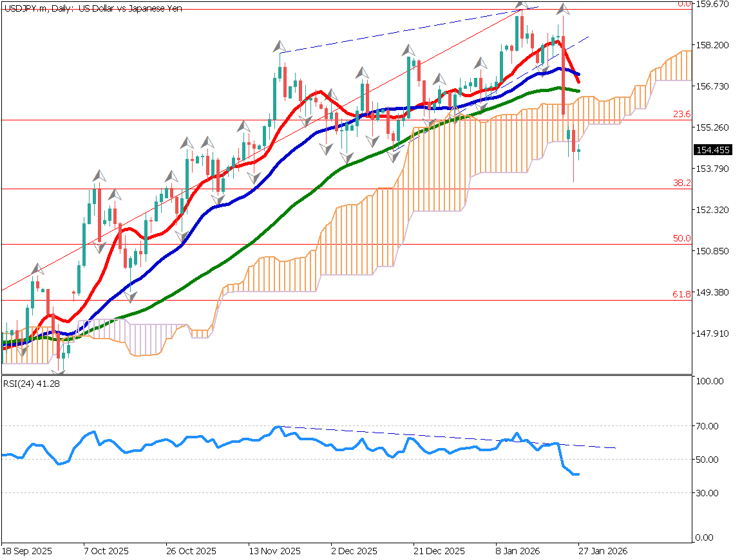Click the 7 Oct 2025 date on the time axis
The width and height of the screenshot is (742, 560).
[x=105, y=552]
